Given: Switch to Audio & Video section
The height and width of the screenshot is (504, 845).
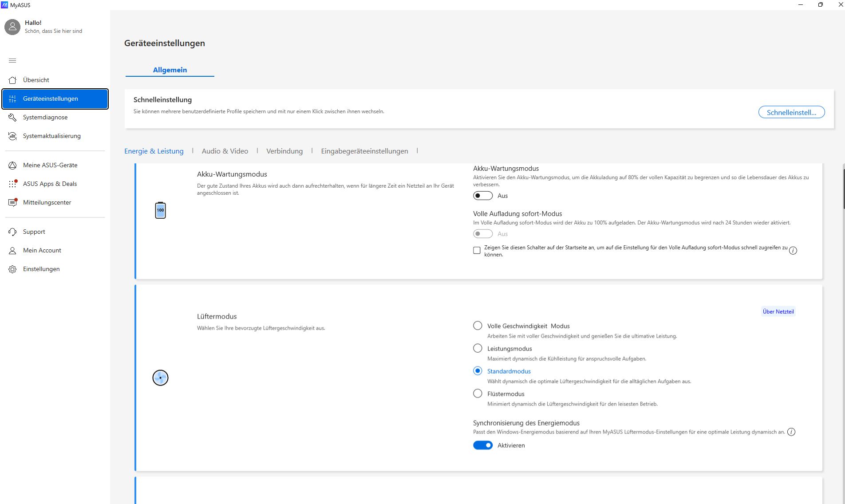Looking at the screenshot, I should 225,151.
